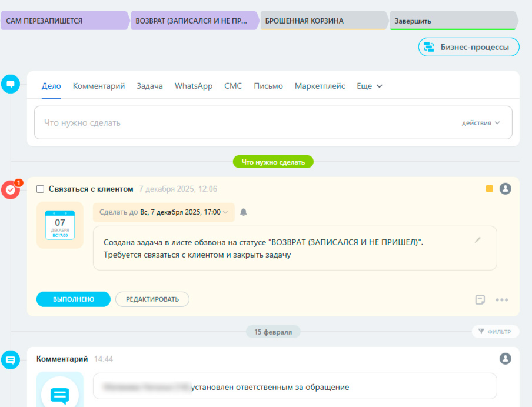Screen dimensions: 532x407
Task: Open the ФИЛЬТР button
Action: coord(496,332)
